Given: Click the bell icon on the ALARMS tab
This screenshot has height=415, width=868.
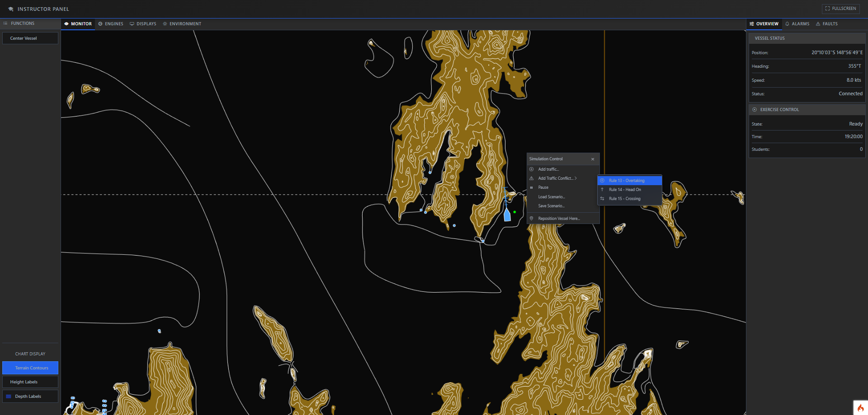Looking at the screenshot, I should coord(787,23).
